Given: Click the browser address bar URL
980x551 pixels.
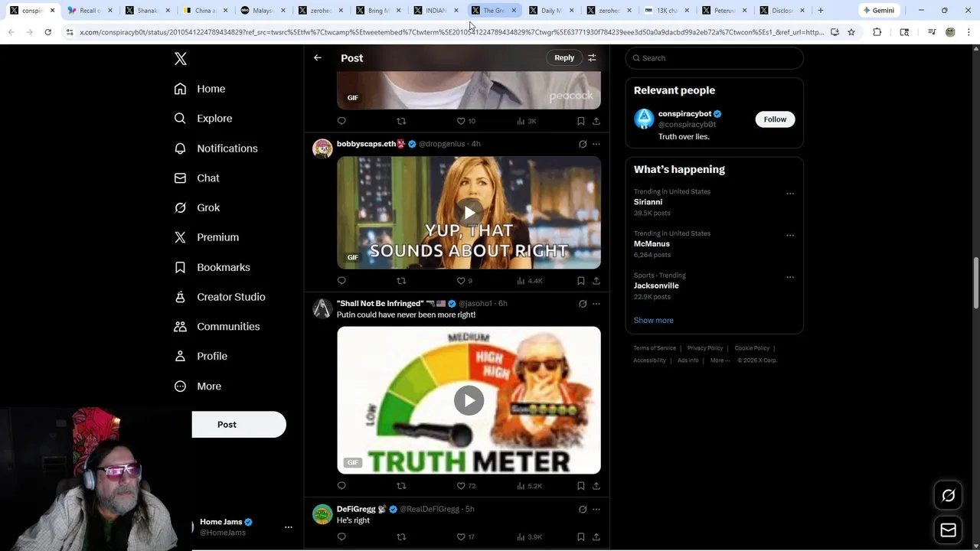Looking at the screenshot, I should tap(452, 32).
